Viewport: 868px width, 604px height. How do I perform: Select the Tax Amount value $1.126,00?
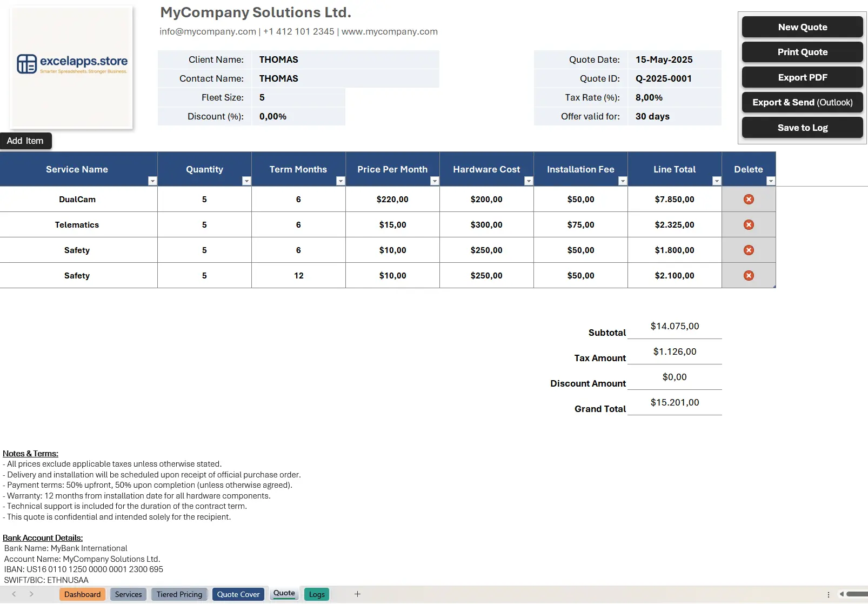(675, 351)
